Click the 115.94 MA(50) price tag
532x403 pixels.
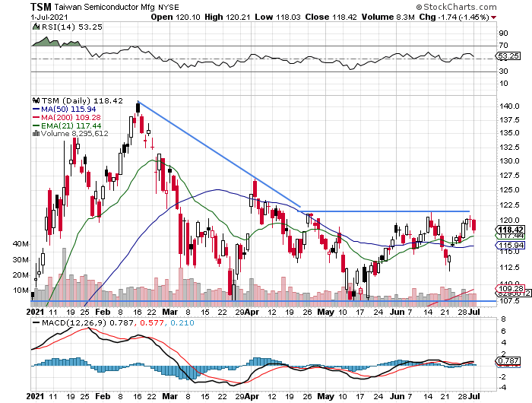point(510,245)
